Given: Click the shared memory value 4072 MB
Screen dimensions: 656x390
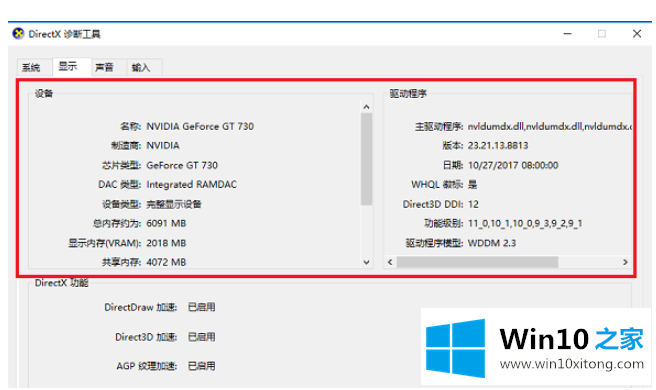Looking at the screenshot, I should tap(166, 262).
